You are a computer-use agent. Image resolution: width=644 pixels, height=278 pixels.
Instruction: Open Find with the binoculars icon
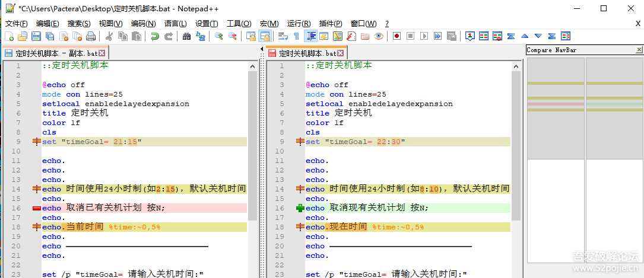pos(186,36)
